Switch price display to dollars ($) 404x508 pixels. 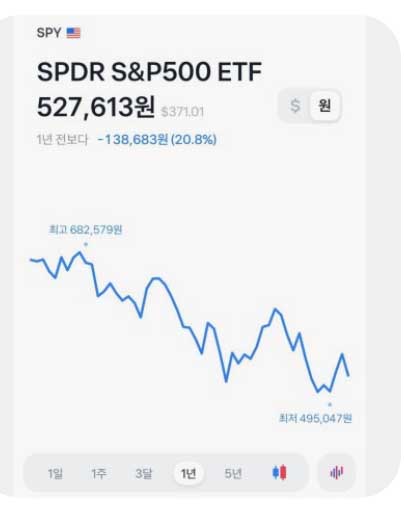point(295,106)
